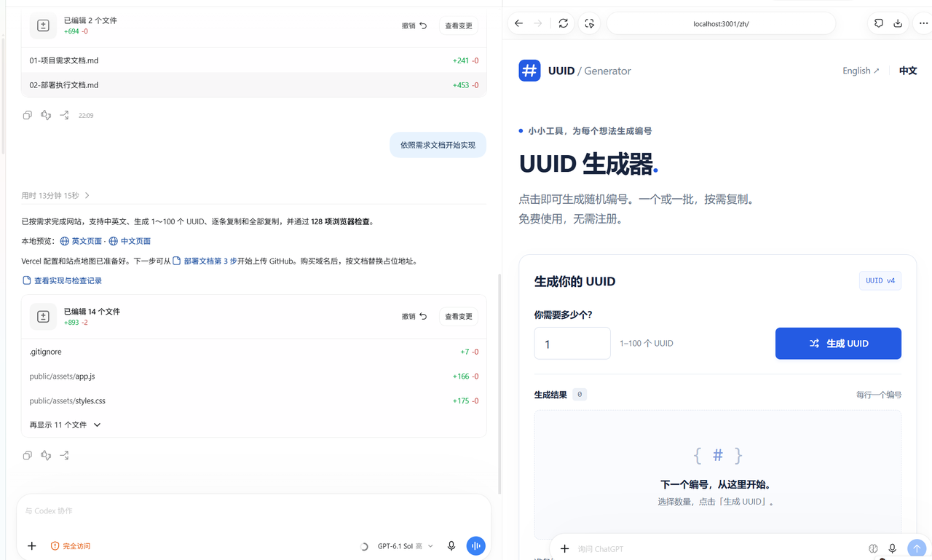Click 完全访问 permission setting

pyautogui.click(x=71, y=546)
